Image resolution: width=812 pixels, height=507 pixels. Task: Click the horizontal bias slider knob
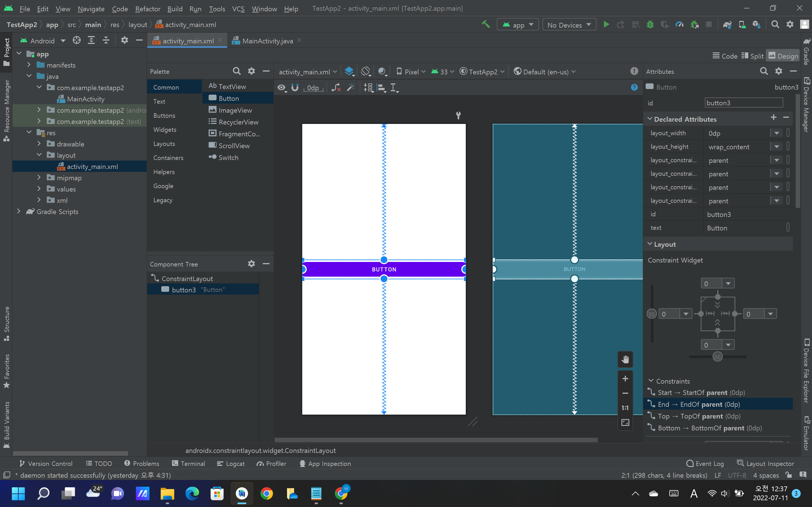click(x=717, y=357)
